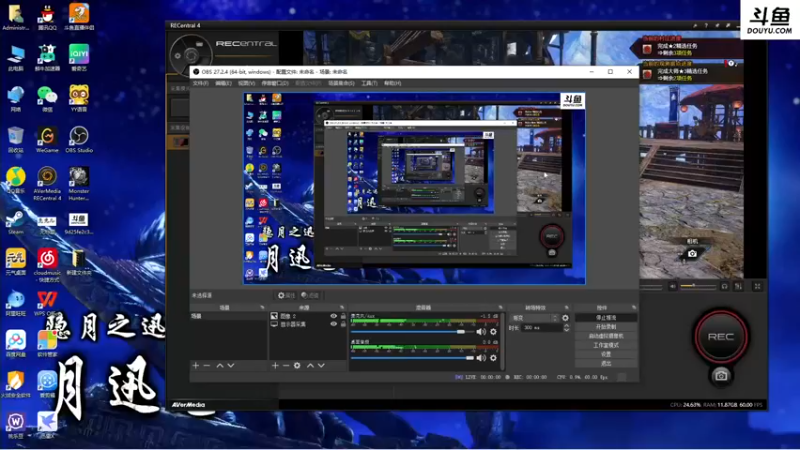Launch the YY voice shortcut
This screenshot has height=450, width=800.
click(79, 98)
